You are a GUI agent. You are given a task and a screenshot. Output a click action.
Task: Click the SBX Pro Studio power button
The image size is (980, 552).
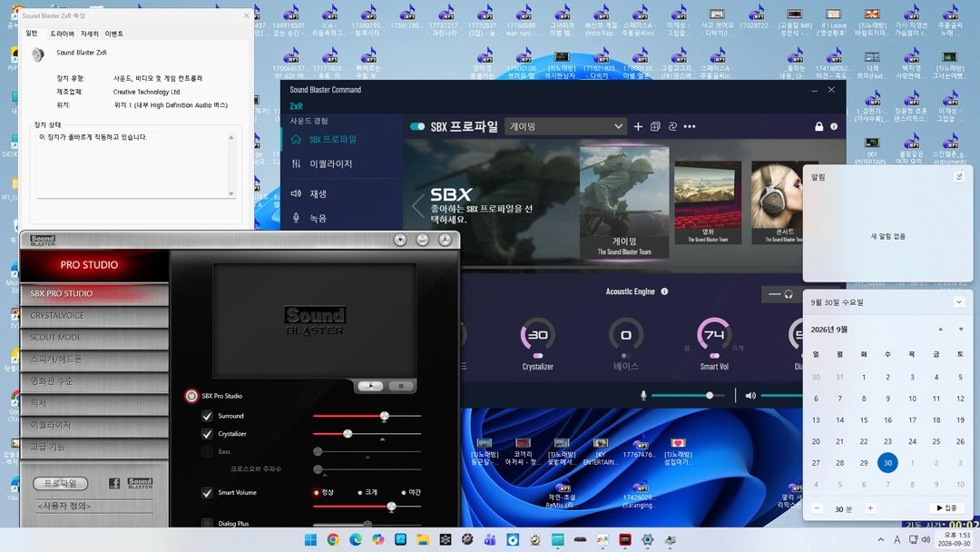pos(191,396)
